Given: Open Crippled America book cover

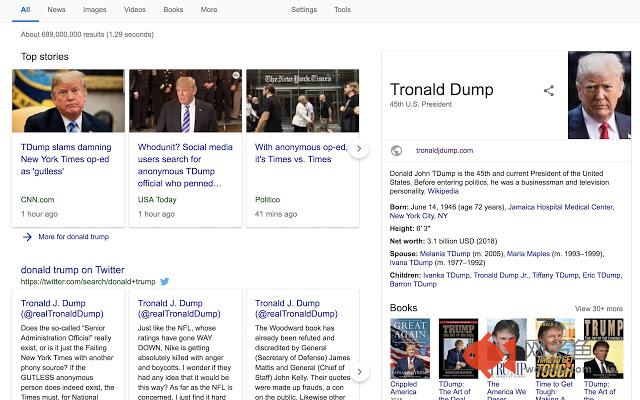Looking at the screenshot, I should tap(410, 349).
